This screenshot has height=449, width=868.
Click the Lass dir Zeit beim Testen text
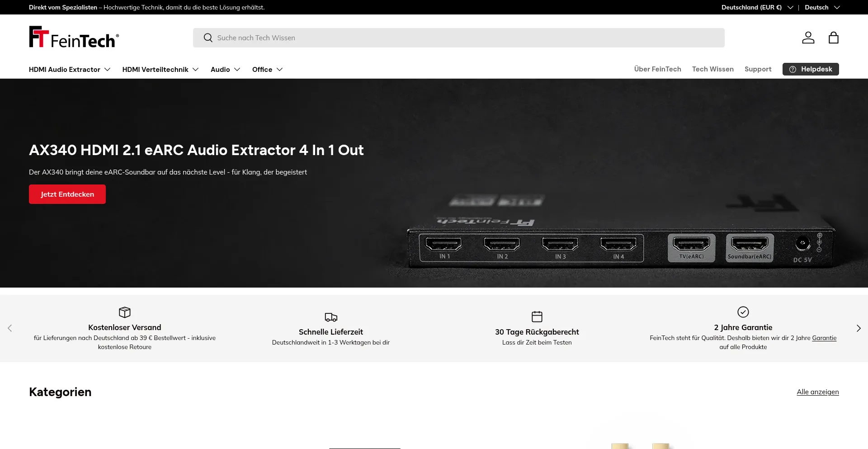537,342
